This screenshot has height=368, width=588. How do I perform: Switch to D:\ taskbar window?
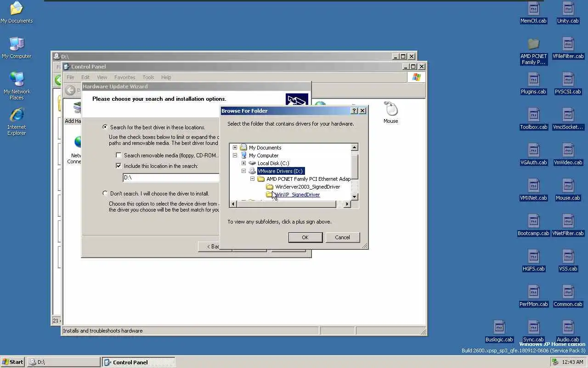(x=63, y=362)
